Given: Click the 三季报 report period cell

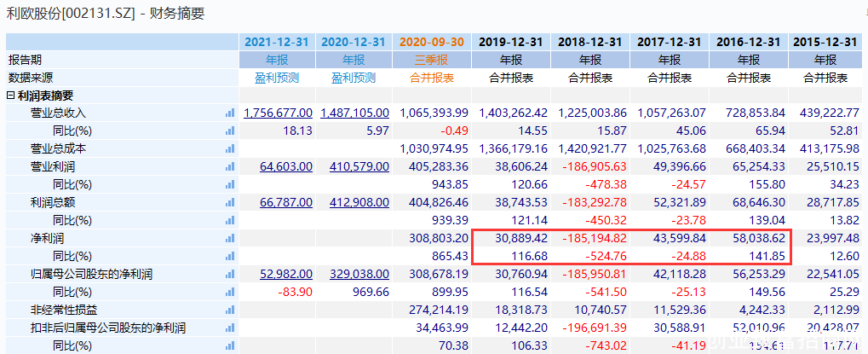Looking at the screenshot, I should coord(432,60).
